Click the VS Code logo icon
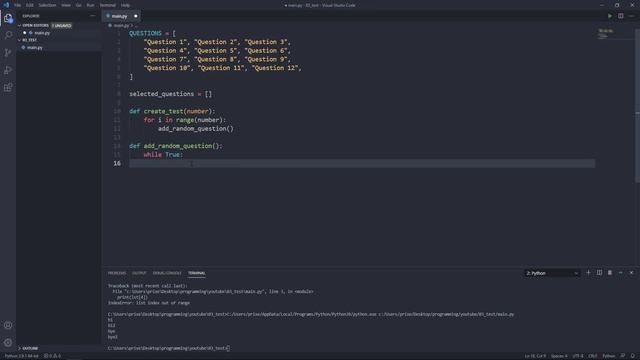 (x=6, y=5)
